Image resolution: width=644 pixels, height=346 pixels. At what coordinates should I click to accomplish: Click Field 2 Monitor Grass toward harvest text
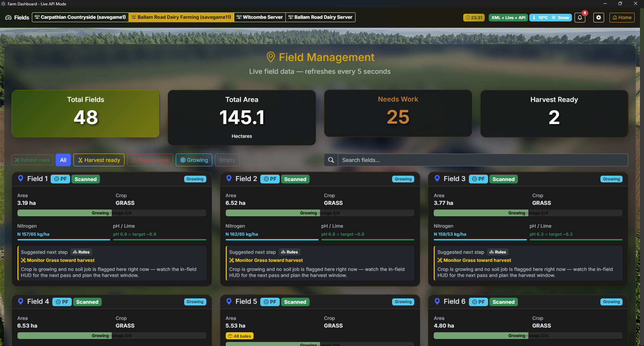point(269,260)
